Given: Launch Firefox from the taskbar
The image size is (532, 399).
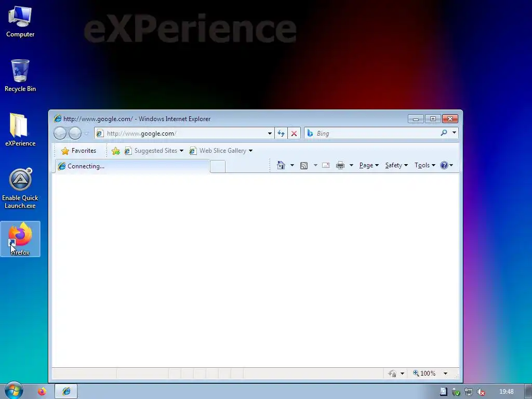Looking at the screenshot, I should point(42,392).
